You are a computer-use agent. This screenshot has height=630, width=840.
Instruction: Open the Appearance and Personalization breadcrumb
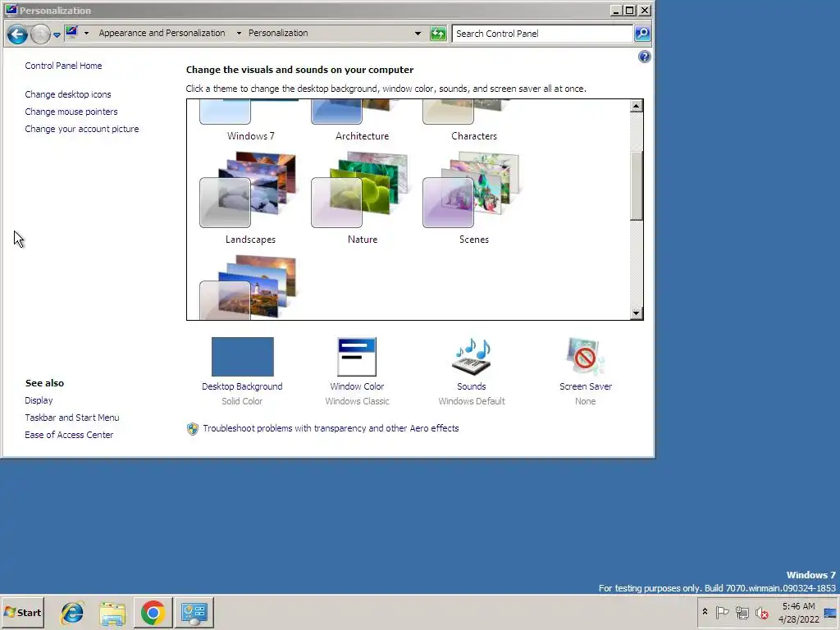(162, 33)
